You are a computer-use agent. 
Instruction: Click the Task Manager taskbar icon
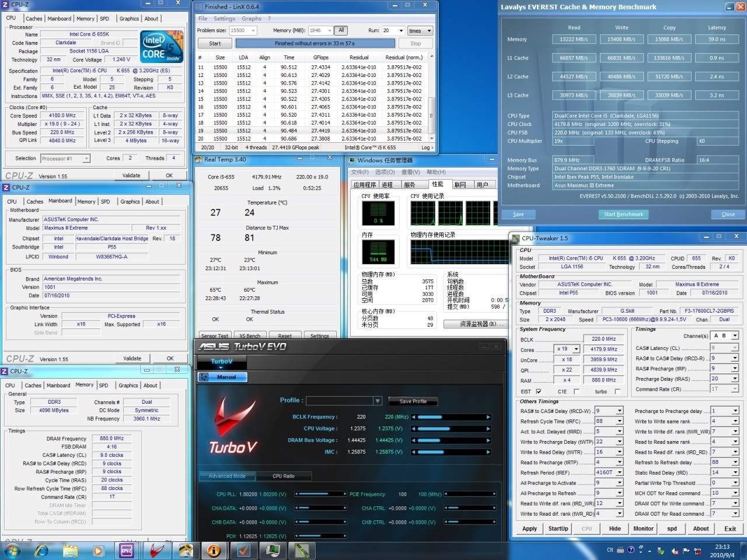pos(273,550)
